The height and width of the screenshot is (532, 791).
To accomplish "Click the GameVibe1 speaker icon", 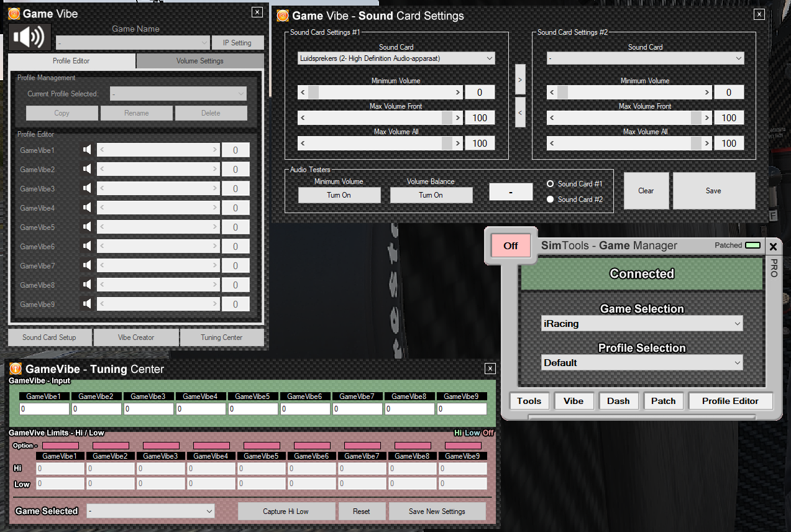I will click(x=87, y=150).
